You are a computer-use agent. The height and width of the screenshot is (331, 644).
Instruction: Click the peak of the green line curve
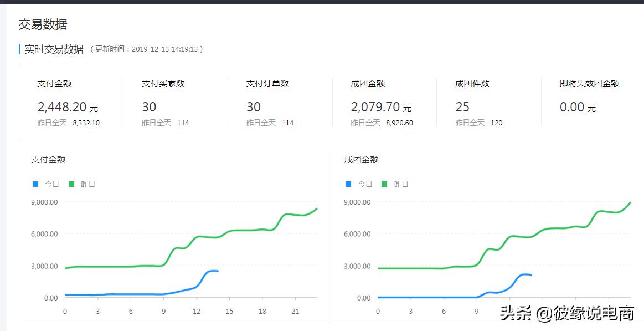(316, 210)
